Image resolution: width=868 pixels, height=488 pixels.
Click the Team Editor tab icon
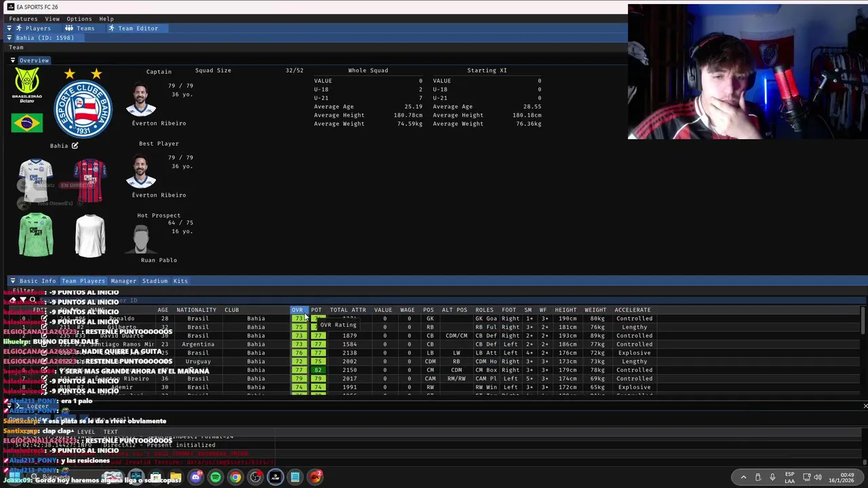[x=112, y=28]
